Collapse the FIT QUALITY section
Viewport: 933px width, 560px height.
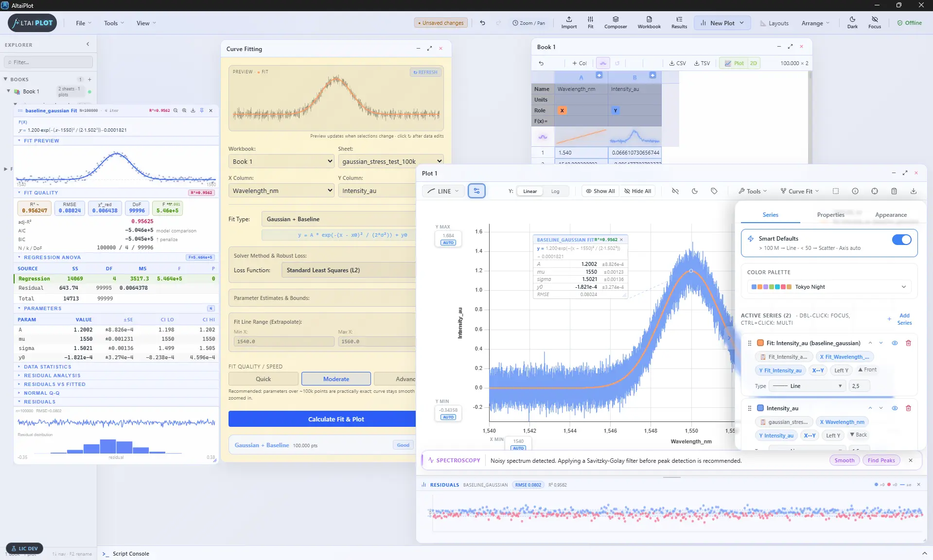click(x=41, y=192)
